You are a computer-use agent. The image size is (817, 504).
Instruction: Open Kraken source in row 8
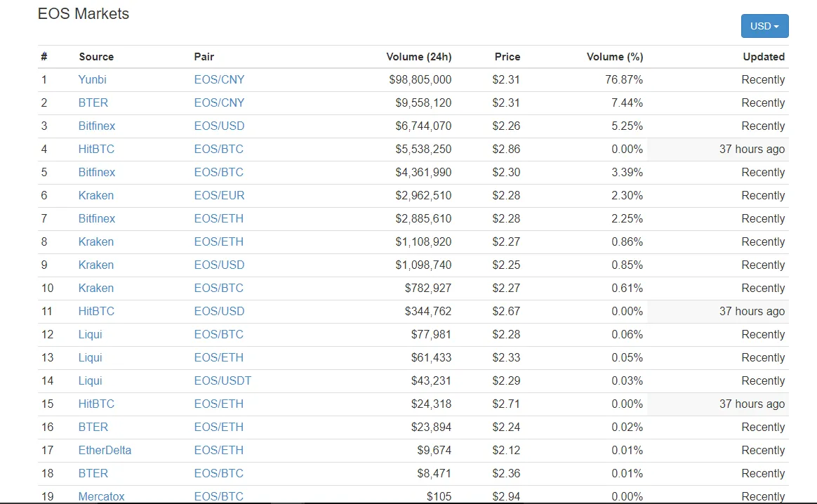(96, 242)
